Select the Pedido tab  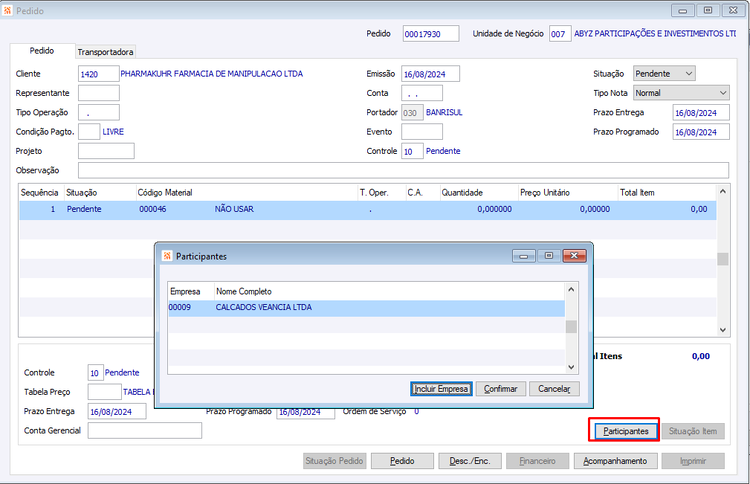point(42,51)
